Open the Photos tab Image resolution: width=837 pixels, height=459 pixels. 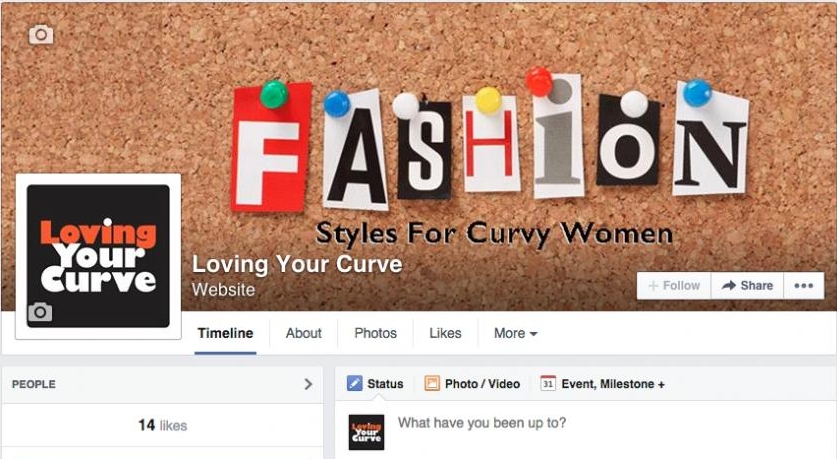coord(375,333)
